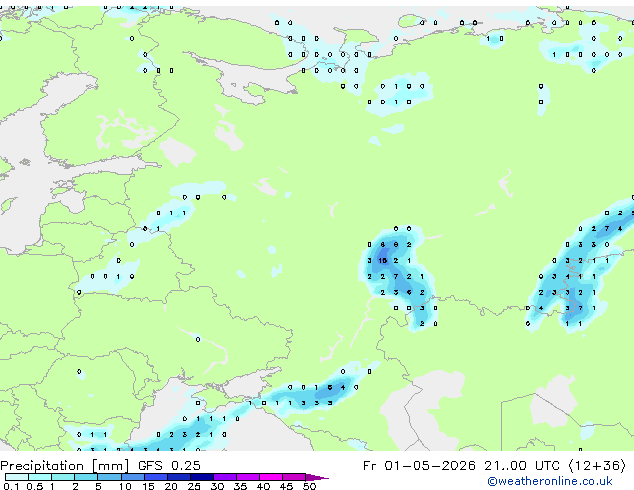This screenshot has height=490, width=634.
Task: Pick the 15–20 mm legend swatch
Action: pyautogui.click(x=156, y=477)
